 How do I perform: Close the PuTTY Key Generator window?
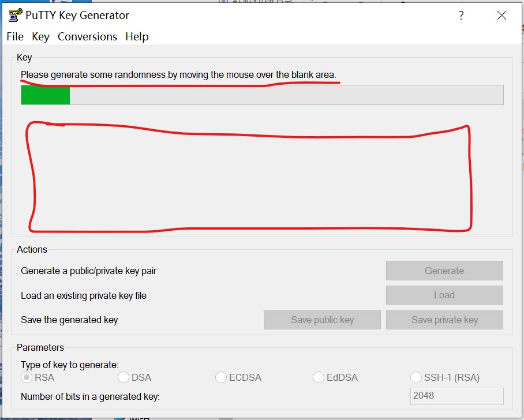coord(501,16)
